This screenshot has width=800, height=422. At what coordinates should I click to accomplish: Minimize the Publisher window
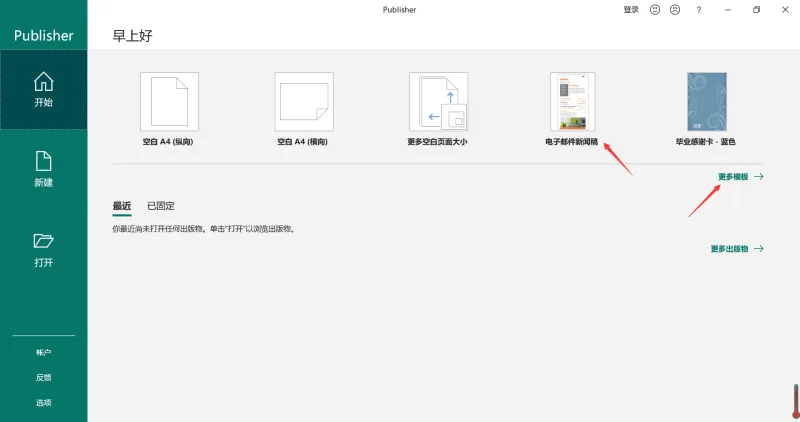click(x=728, y=10)
